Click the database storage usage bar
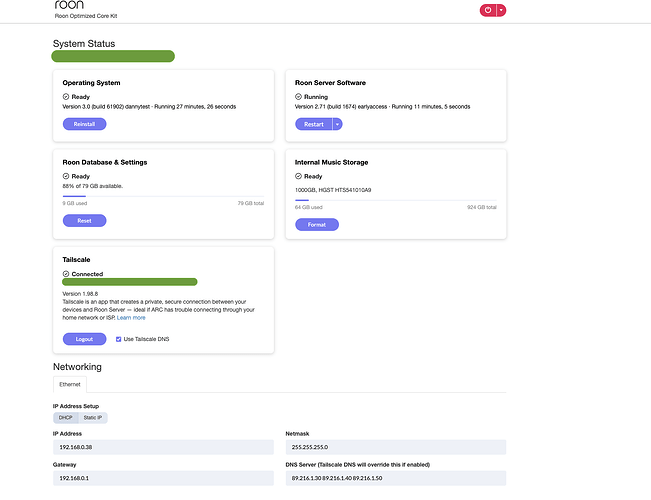This screenshot has height=500, width=651. 163,196
